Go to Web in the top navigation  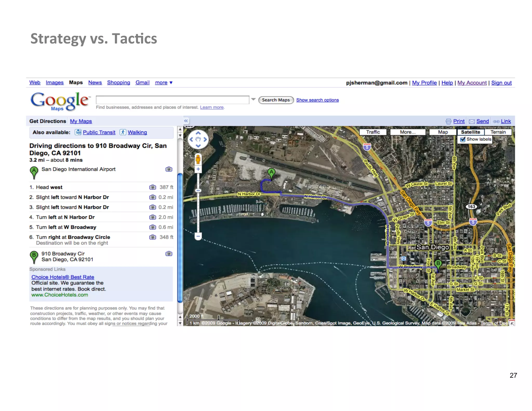click(x=35, y=83)
